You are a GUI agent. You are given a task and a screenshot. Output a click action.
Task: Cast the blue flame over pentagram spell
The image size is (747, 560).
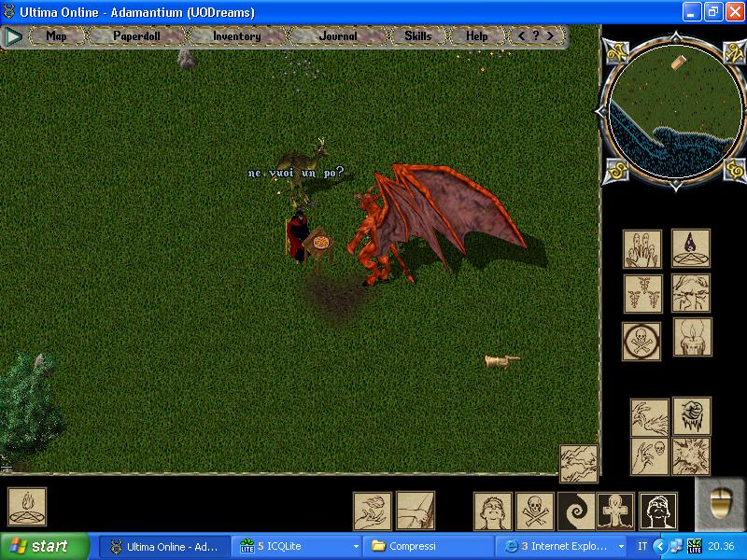(x=691, y=248)
